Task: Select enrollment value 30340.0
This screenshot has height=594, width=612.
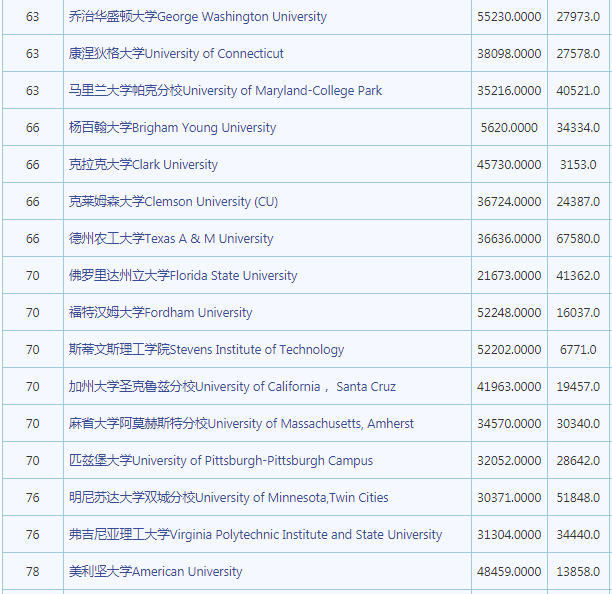Action: pos(578,423)
